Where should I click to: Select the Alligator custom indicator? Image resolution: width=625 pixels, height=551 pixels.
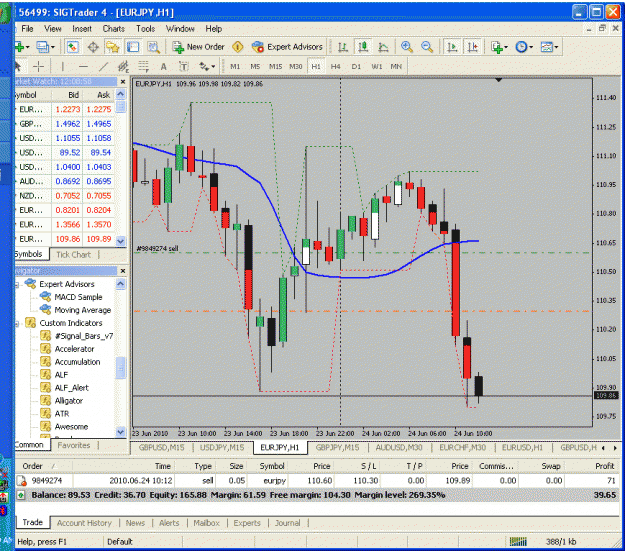pyautogui.click(x=69, y=401)
